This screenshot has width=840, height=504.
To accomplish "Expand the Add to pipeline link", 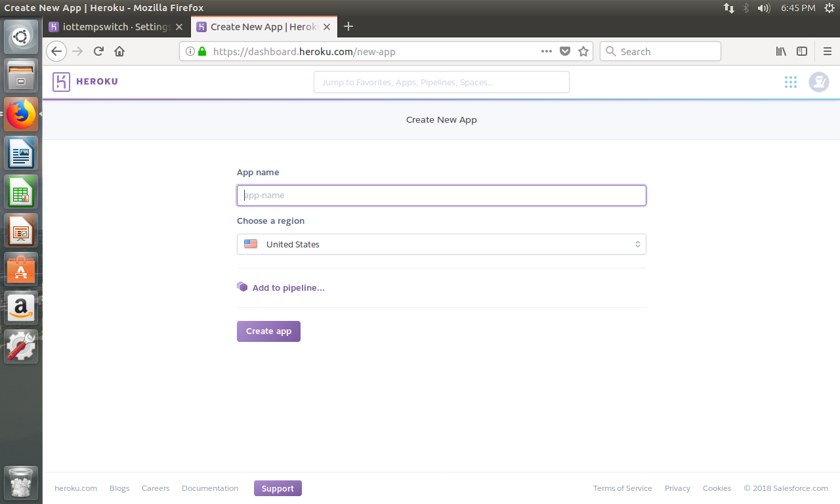I will click(x=289, y=287).
